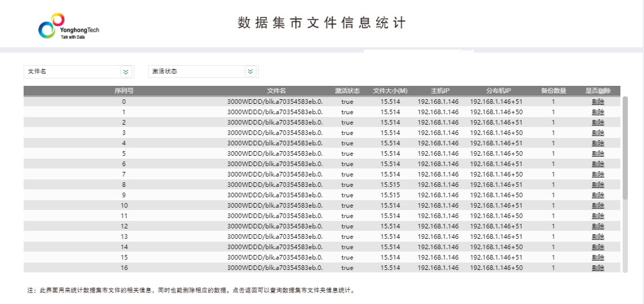Viewport: 644px width, 304px height.
Task: Click file size 15.515 in row 9
Action: point(390,195)
